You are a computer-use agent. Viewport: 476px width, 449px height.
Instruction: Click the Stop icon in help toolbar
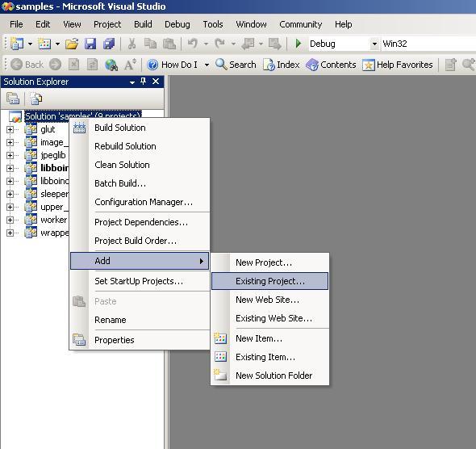click(73, 65)
